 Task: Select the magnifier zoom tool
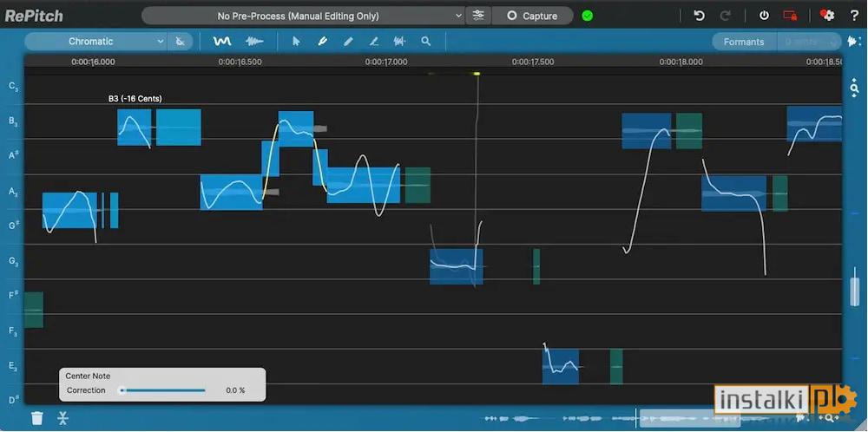tap(425, 42)
